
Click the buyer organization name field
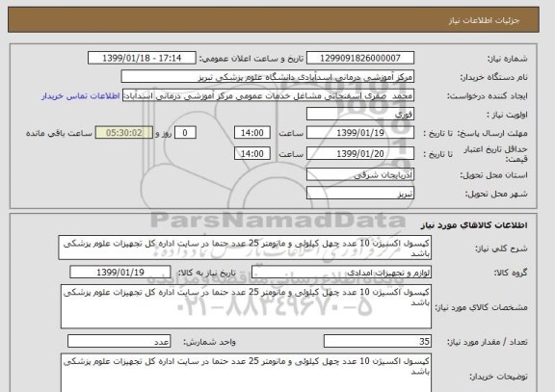268,77
